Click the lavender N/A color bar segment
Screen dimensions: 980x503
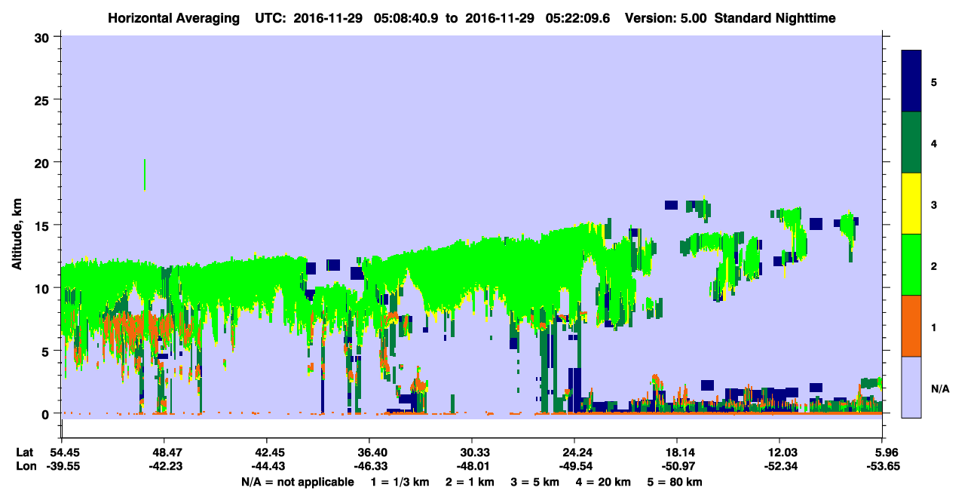tap(911, 387)
